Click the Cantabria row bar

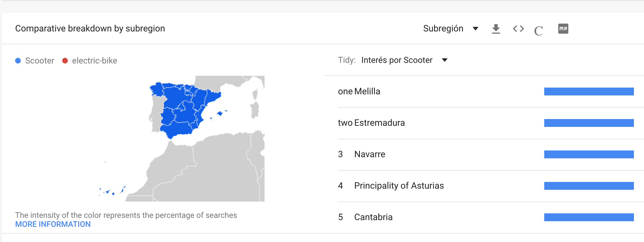(589, 217)
